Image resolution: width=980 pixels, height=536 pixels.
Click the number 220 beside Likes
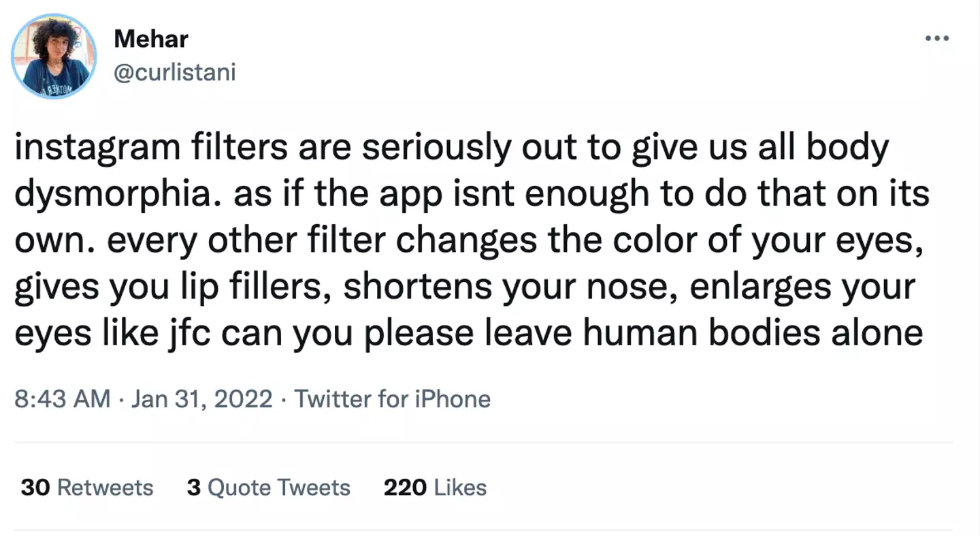(405, 488)
